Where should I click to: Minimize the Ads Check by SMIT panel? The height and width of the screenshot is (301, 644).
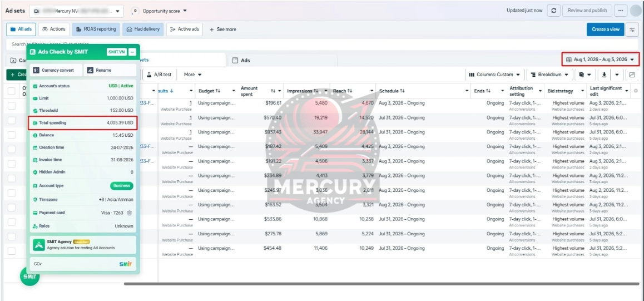(132, 52)
